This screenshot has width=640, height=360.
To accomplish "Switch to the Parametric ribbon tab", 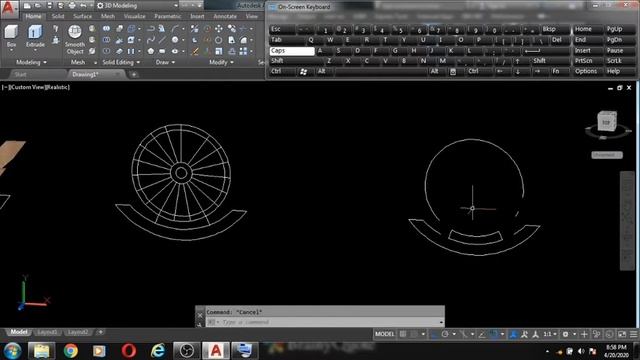I will 168,16.
